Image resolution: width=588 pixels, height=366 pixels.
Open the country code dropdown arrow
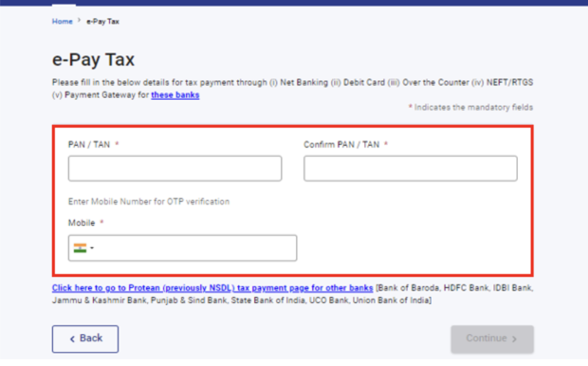click(x=92, y=249)
